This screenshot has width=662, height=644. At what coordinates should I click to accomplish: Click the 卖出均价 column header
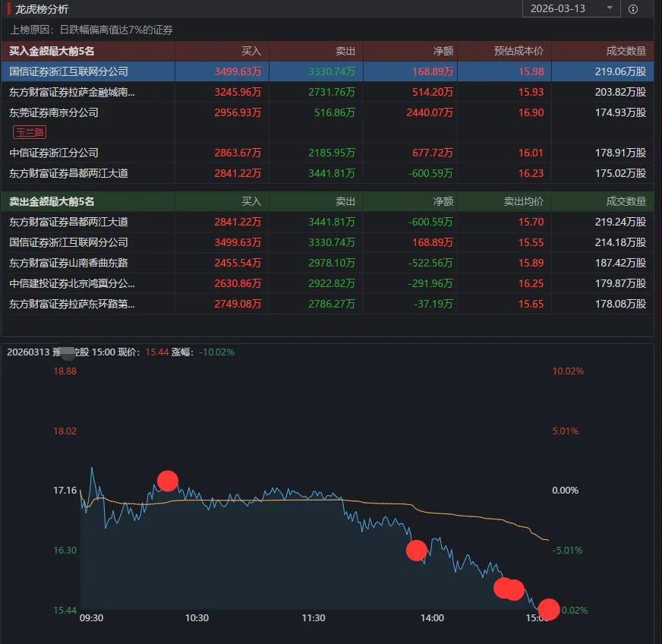[x=524, y=201]
